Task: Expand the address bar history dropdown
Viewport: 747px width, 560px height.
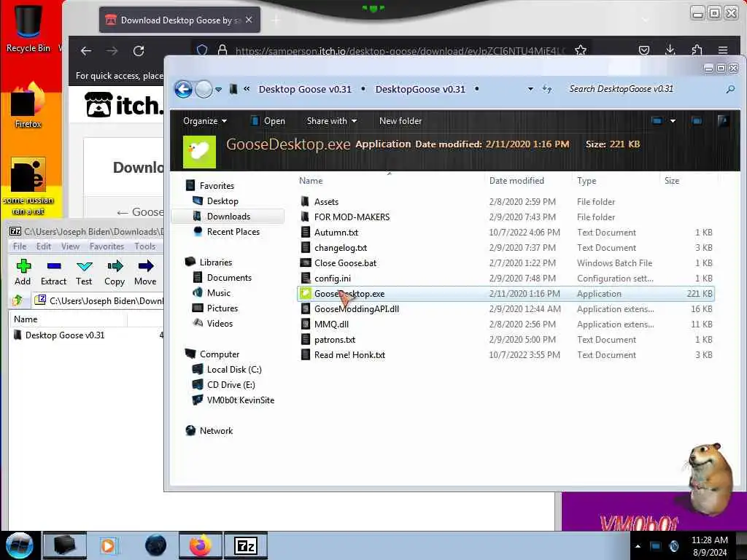Action: click(530, 89)
